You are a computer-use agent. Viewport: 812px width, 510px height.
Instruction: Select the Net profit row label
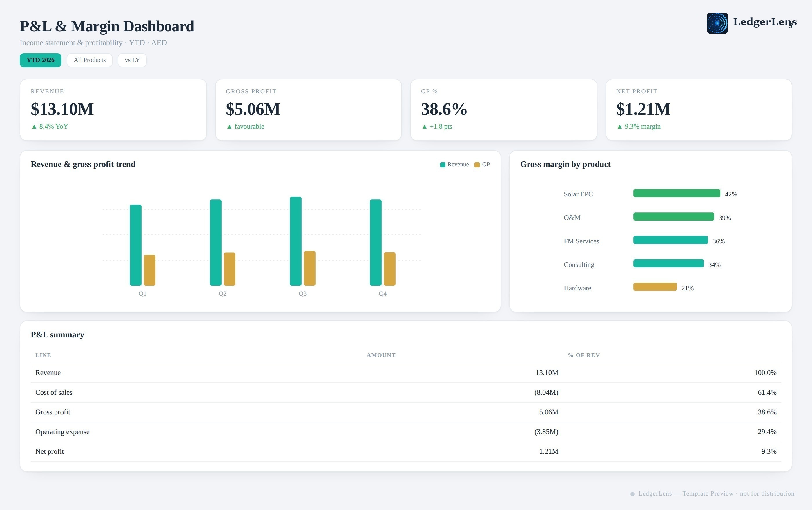[50, 451]
